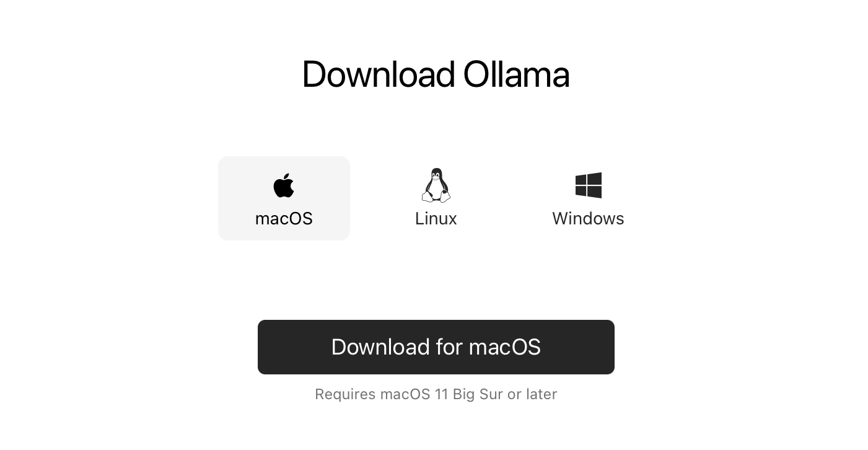Viewport: 868px width, 450px height.
Task: Choose Linux via its penguin mascot
Action: [436, 185]
